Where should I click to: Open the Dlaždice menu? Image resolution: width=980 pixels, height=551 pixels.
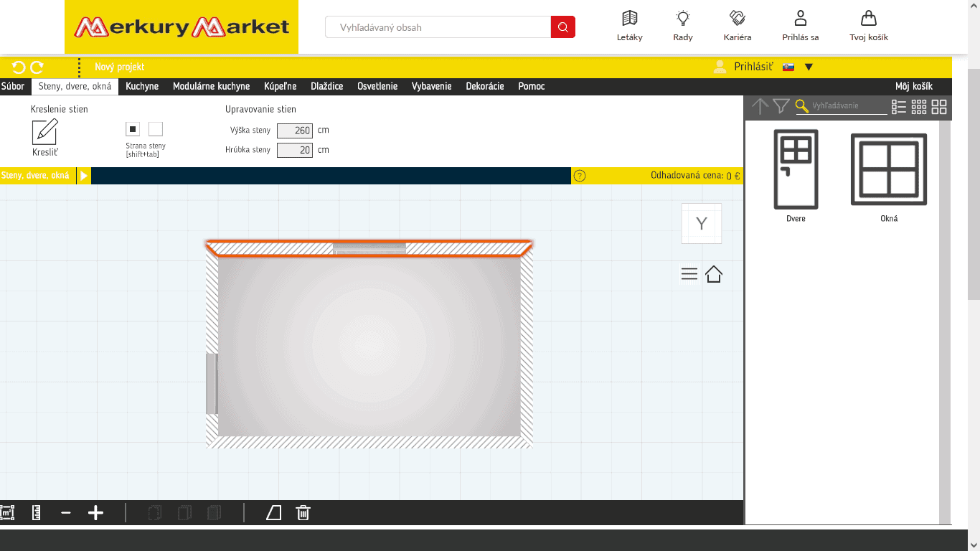[327, 86]
